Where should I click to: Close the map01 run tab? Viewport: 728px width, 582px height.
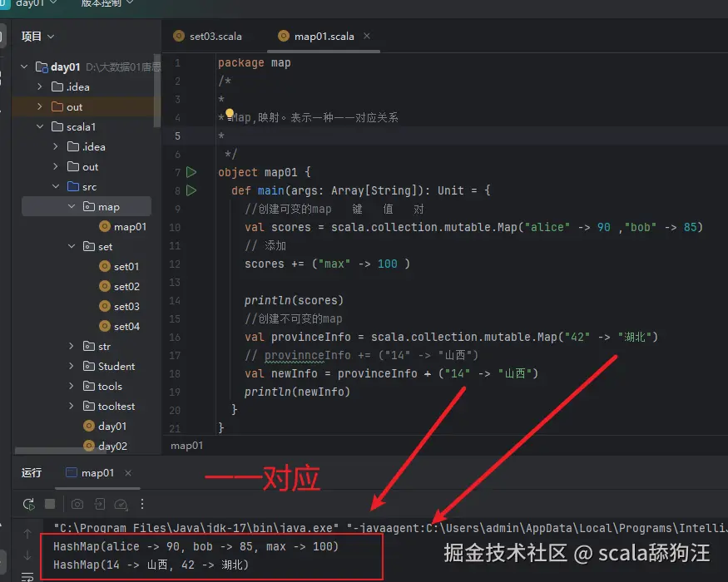click(x=128, y=472)
